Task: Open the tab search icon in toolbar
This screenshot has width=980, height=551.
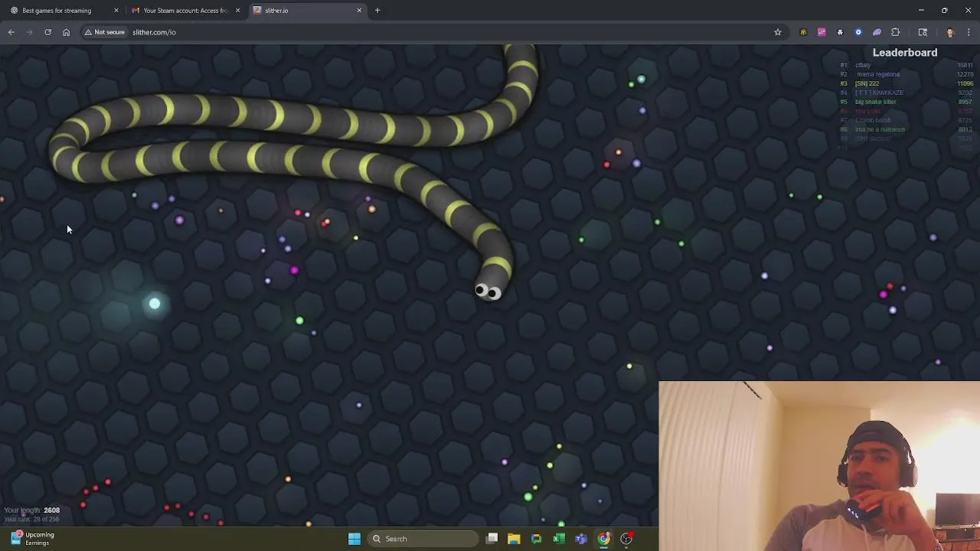Action: tap(923, 32)
